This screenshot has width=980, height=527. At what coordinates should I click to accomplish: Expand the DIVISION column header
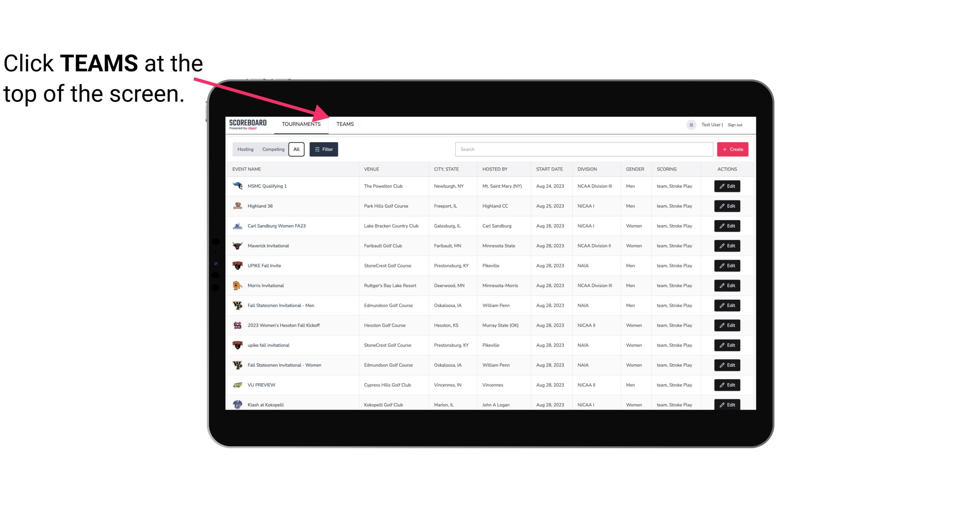(587, 169)
